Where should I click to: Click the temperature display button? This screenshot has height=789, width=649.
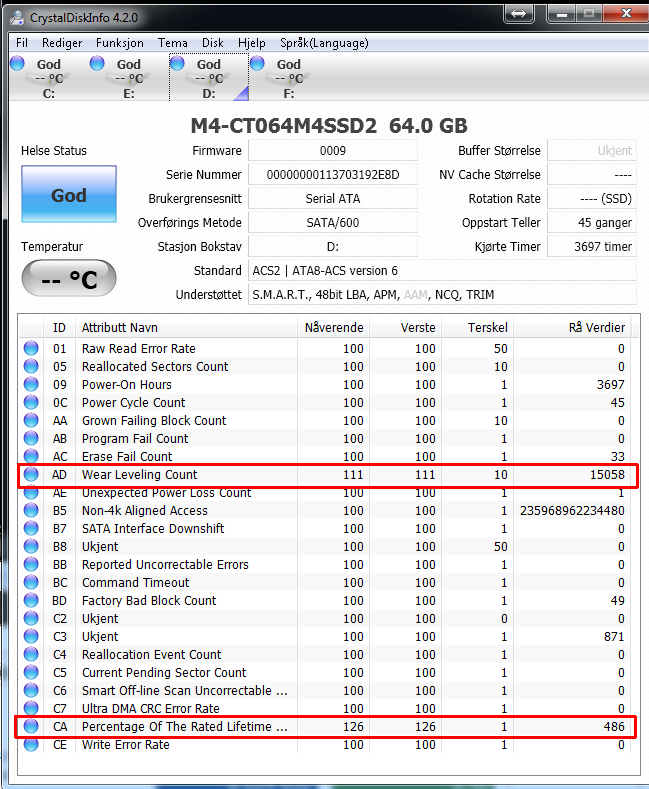(69, 278)
